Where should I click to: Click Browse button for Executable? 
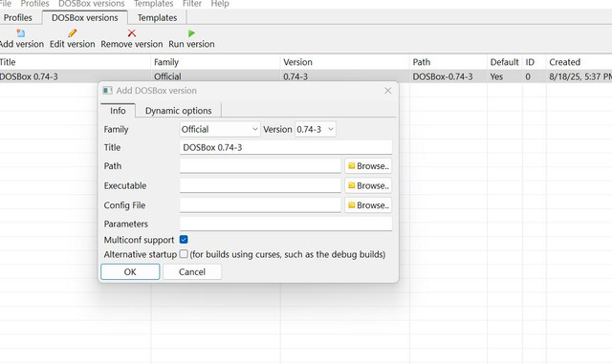tap(368, 185)
